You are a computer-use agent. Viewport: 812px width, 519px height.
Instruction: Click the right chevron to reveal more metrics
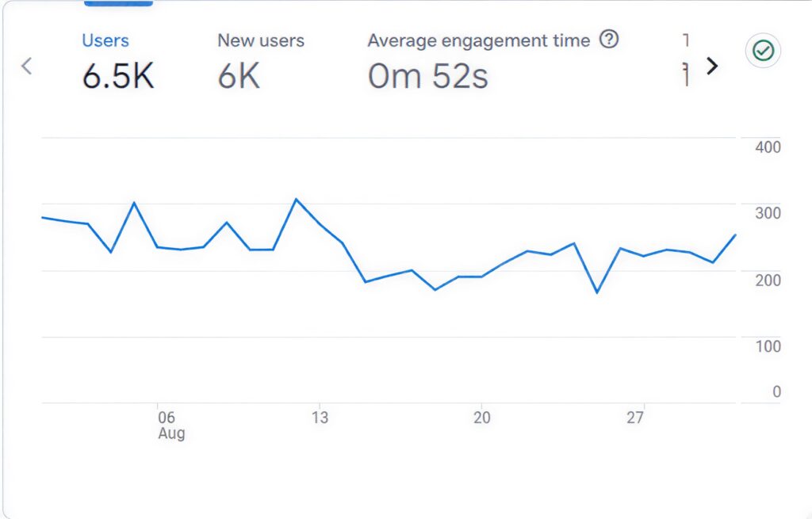point(712,67)
